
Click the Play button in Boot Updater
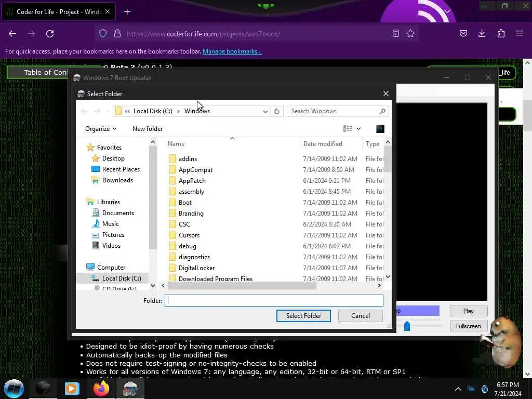point(468,311)
